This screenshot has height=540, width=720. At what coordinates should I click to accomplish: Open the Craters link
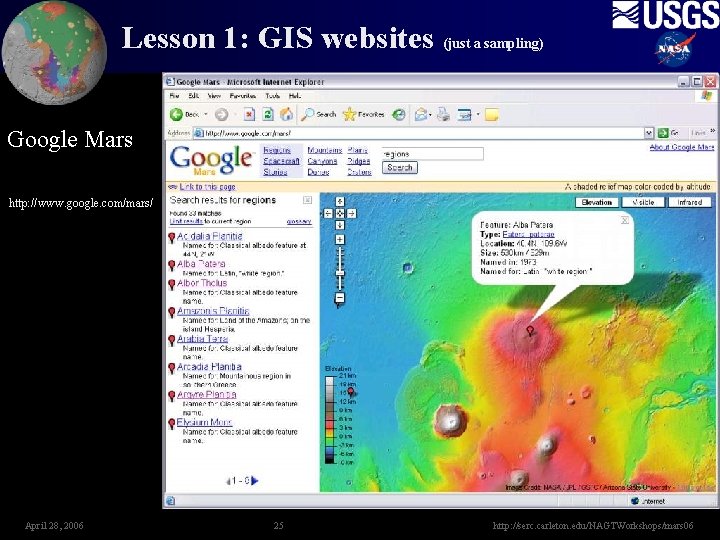click(x=360, y=172)
